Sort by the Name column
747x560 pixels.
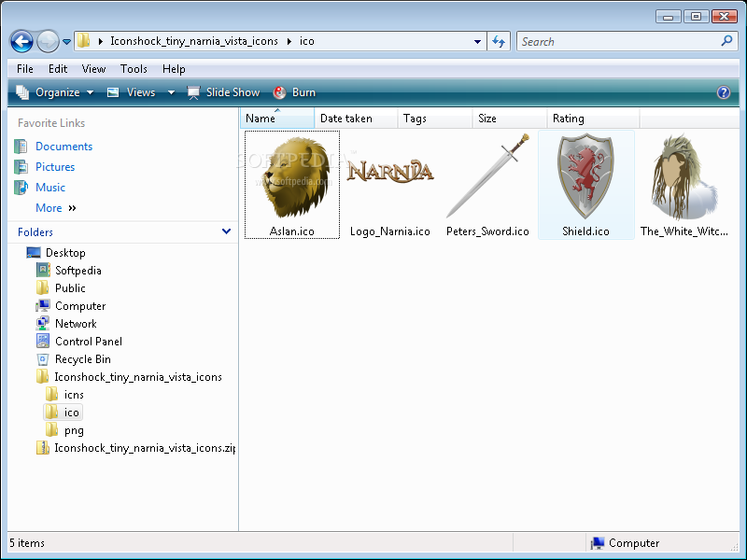(x=277, y=119)
